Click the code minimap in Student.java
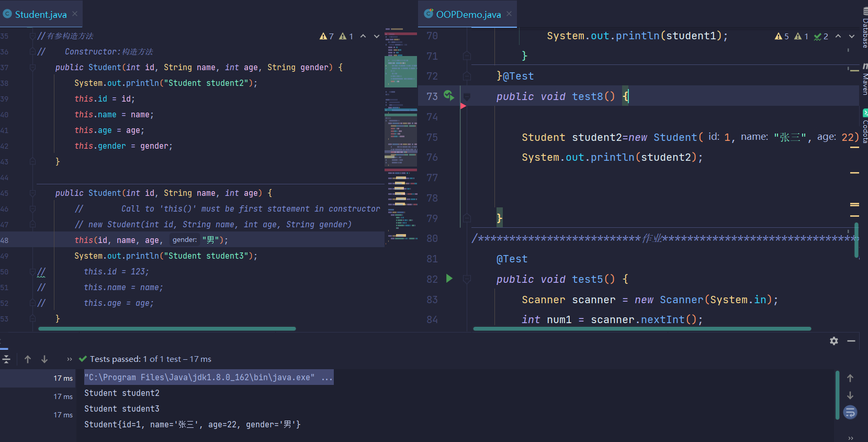868x442 pixels. click(x=401, y=136)
